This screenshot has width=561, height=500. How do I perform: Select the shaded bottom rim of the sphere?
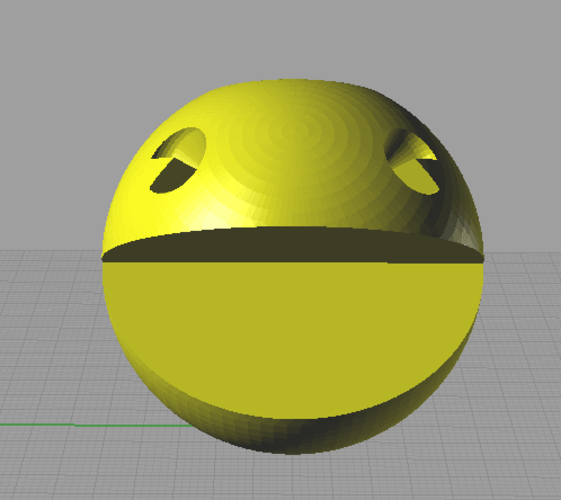(x=293, y=435)
